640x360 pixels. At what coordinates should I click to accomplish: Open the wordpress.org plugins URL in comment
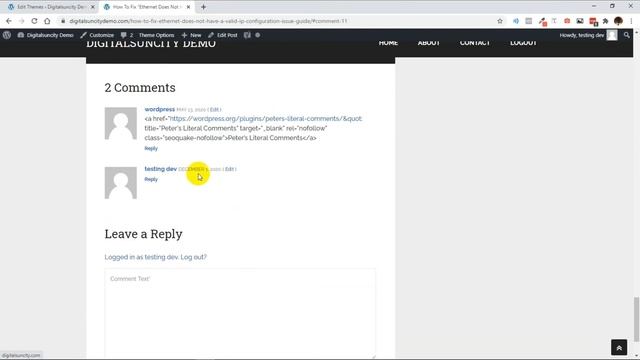(x=265, y=119)
